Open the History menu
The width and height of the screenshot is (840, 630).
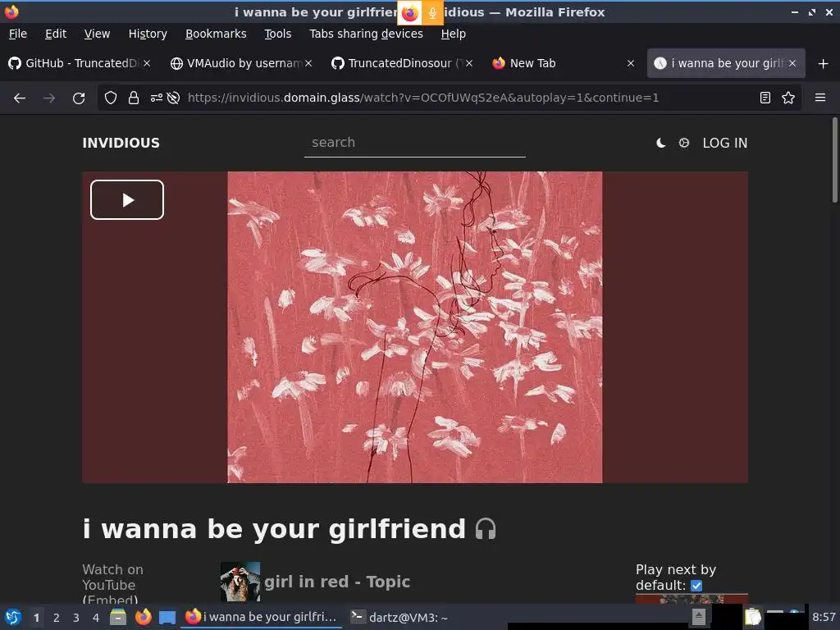[148, 34]
